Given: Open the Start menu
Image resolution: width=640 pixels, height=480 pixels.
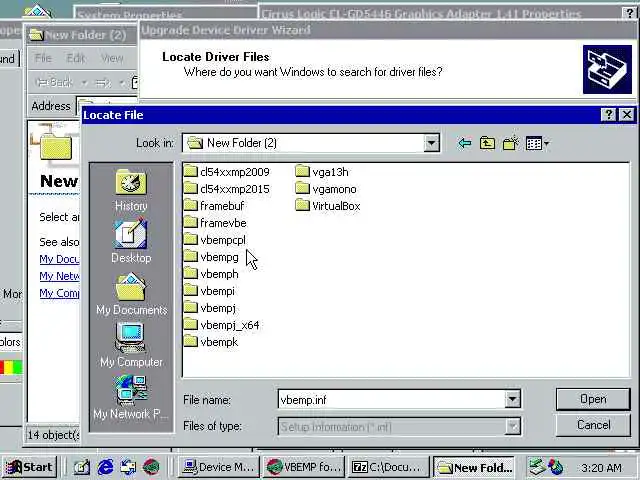Looking at the screenshot, I should (29, 467).
